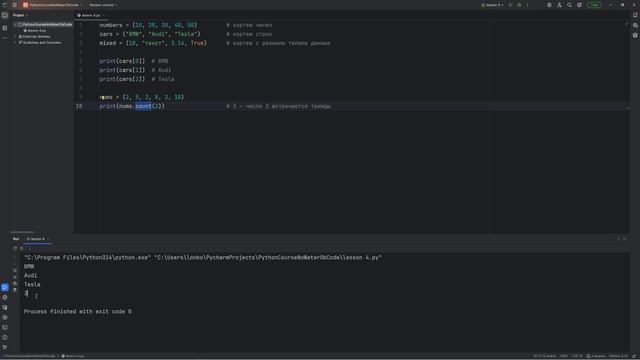The height and width of the screenshot is (360, 640).
Task: Open Notifications bell on right sidebar
Action: 635,15
